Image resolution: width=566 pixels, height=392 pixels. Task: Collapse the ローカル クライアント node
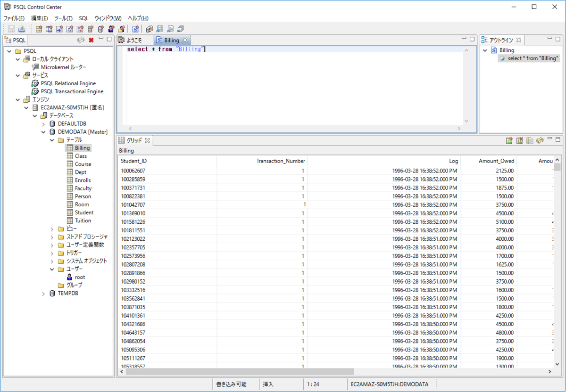point(18,59)
